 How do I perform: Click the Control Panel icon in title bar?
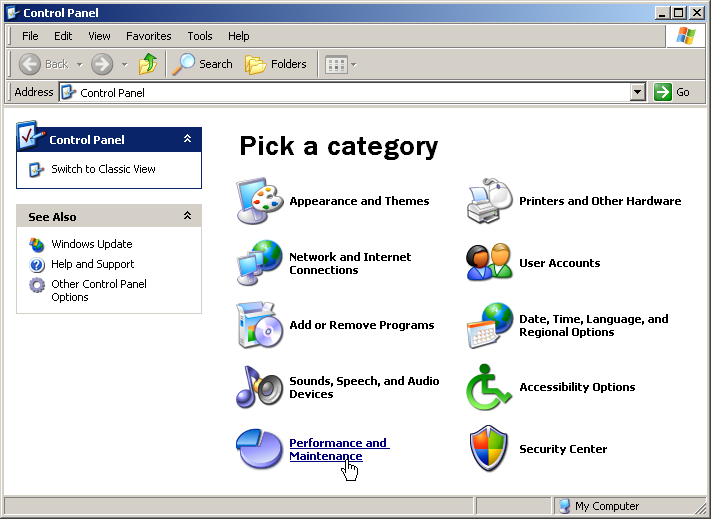coord(13,13)
